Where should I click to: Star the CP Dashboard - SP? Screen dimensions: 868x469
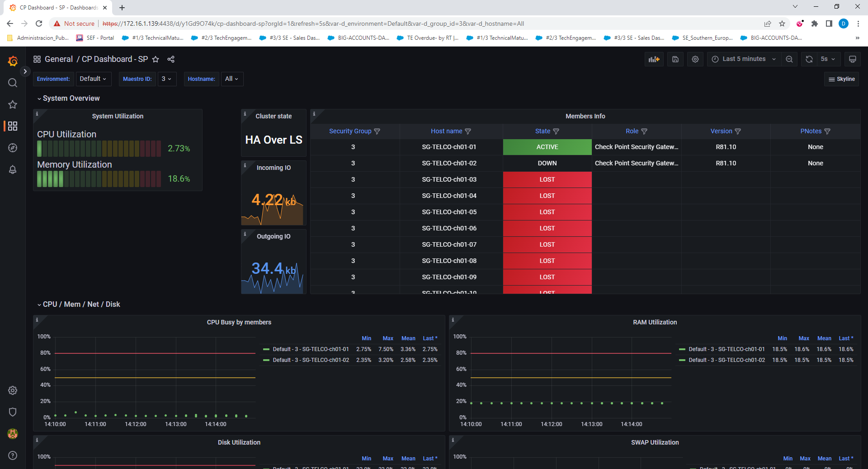tap(156, 59)
